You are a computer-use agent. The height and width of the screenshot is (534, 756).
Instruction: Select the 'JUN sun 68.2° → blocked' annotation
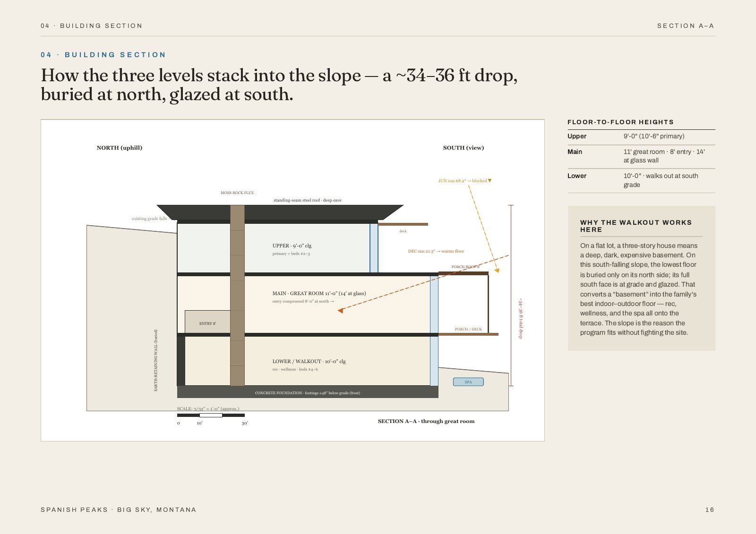coord(464,181)
